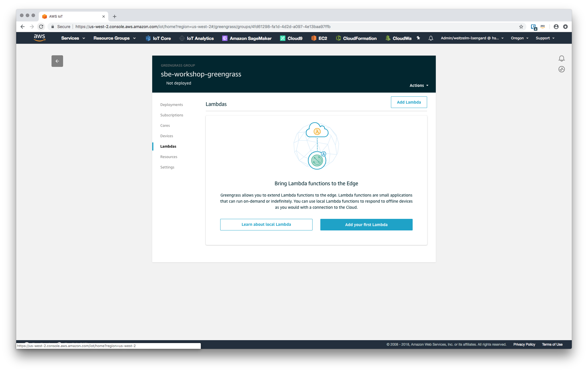Viewport: 588px width, 372px height.
Task: Click the screen extension icon with badge
Action: 534,27
